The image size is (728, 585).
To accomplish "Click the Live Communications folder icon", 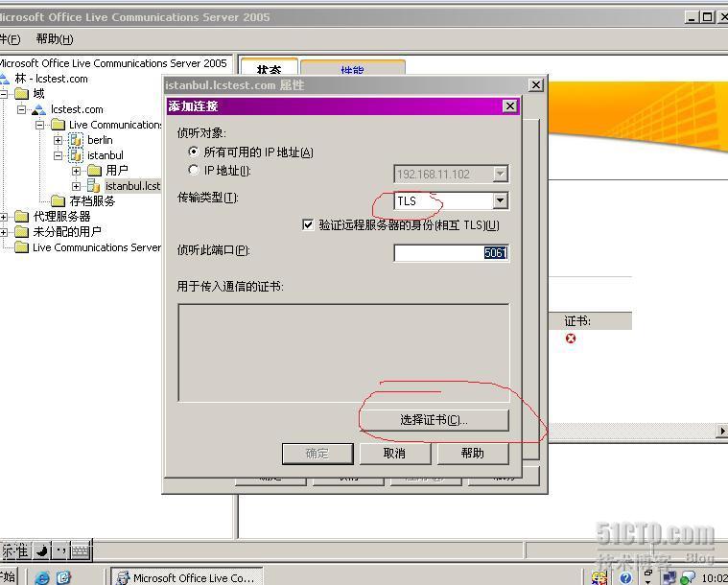I will (58, 125).
